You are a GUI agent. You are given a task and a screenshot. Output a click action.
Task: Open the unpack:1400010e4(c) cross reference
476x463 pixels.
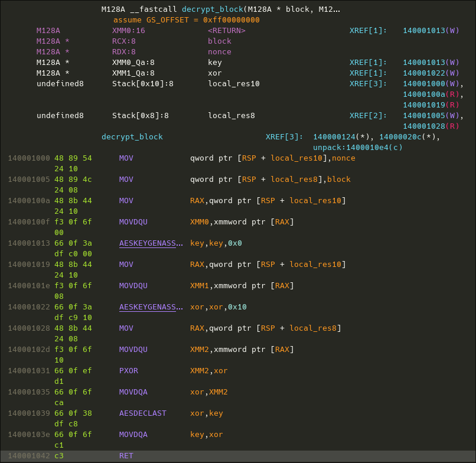357,147
